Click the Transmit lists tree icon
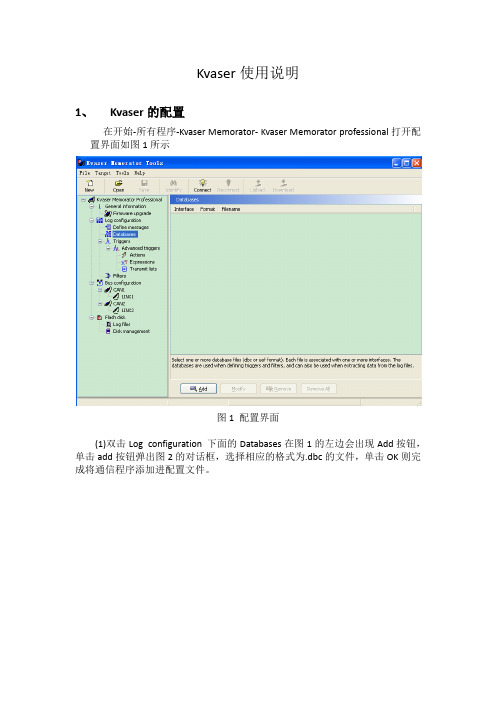Viewport: 496px width, 702px height. click(124, 269)
